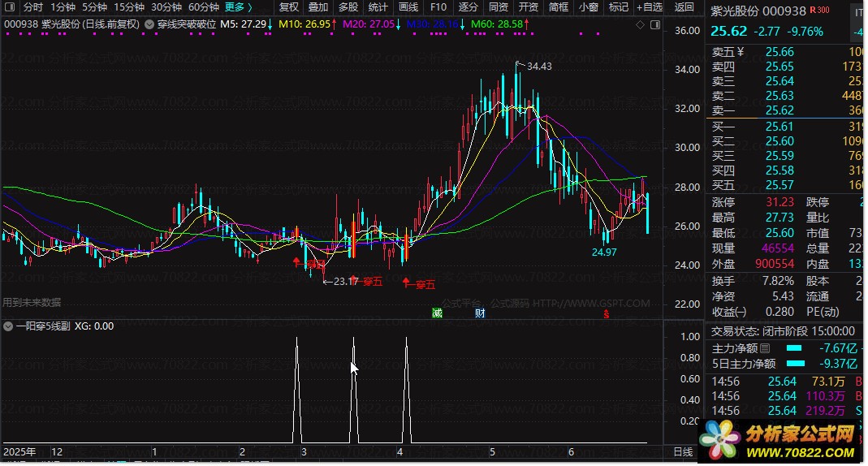The height and width of the screenshot is (466, 868).
Task: Toggle 叠加 overlay mode
Action: [x=318, y=7]
